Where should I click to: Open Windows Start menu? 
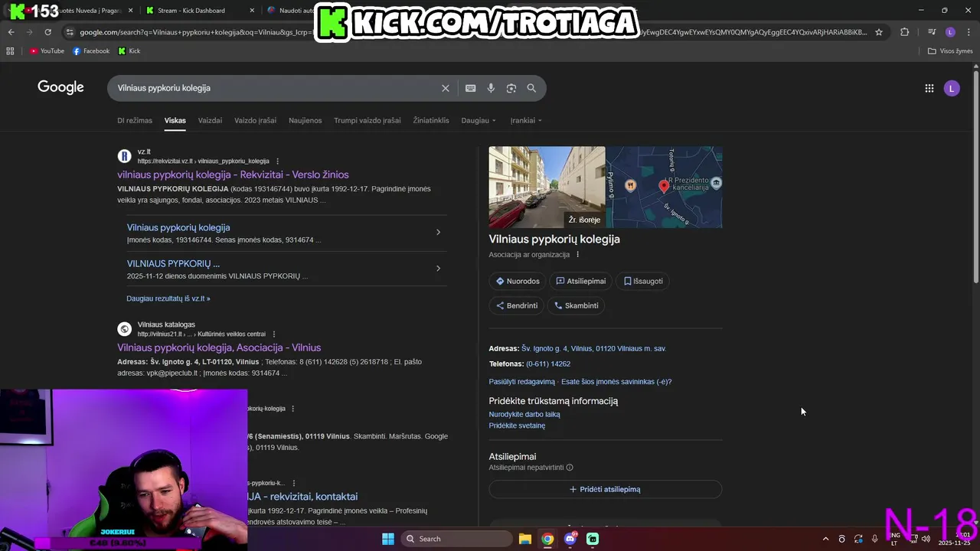pos(388,539)
